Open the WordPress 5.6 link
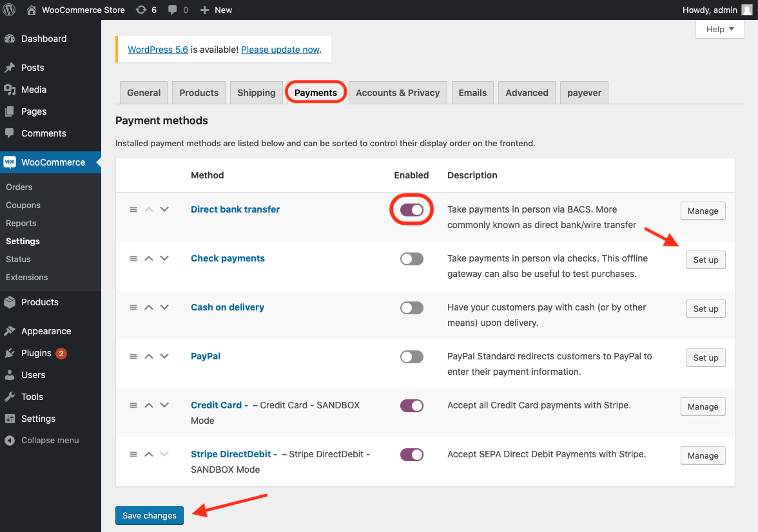Screen dimensions: 758x532 point(157,50)
